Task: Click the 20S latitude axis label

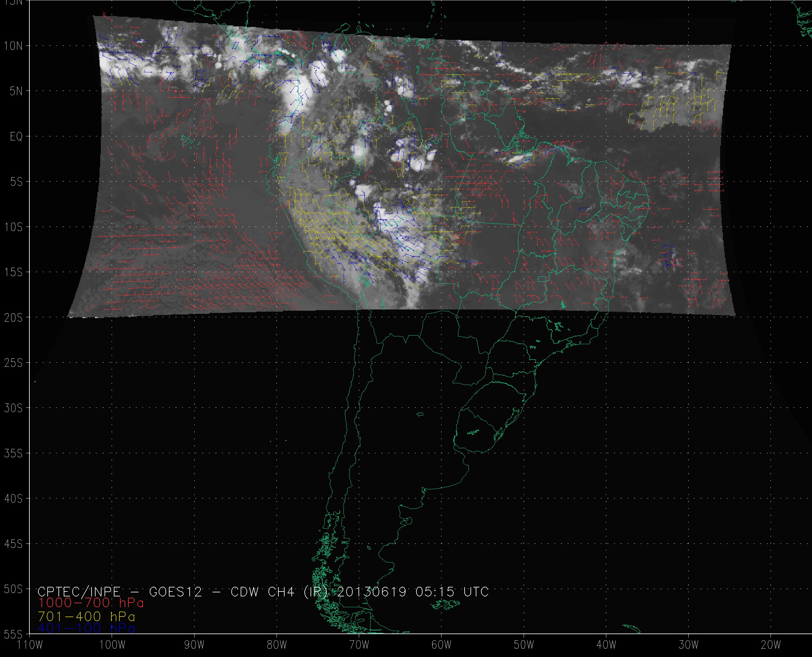Action: click(13, 318)
